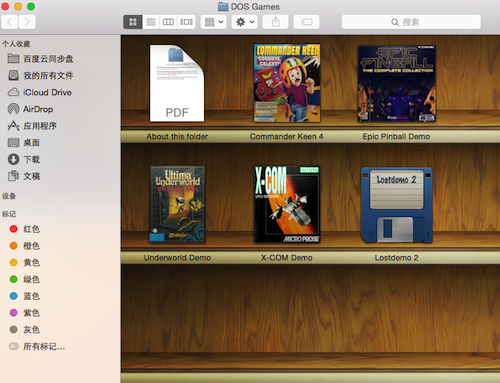Switch to icon view
Screen dimensions: 500x383
133,22
